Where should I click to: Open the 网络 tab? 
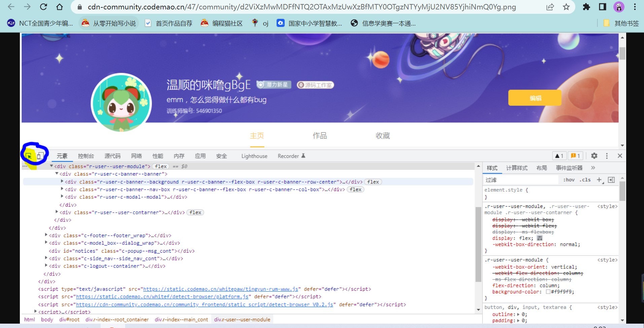point(136,156)
